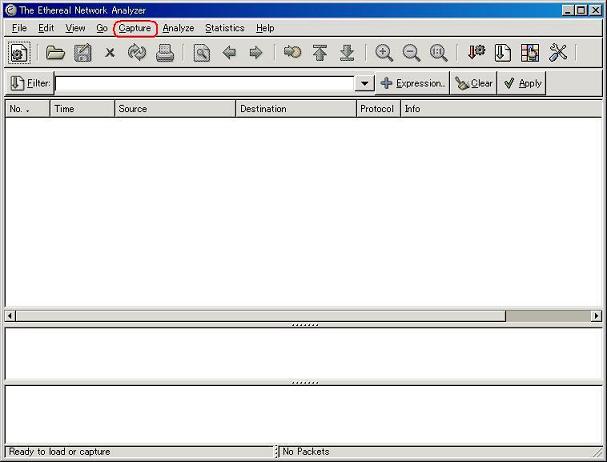Click the packet list horizontal scrollbar thumb
The height and width of the screenshot is (462, 607).
coord(261,316)
